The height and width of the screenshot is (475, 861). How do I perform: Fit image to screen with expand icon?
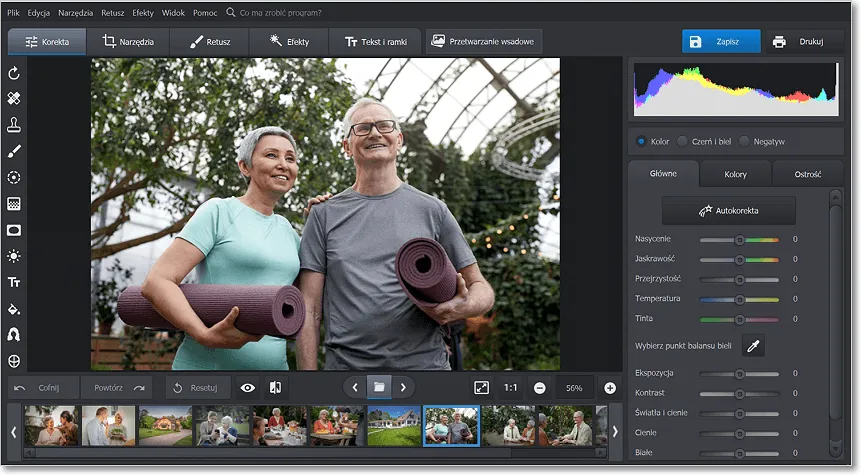click(481, 387)
